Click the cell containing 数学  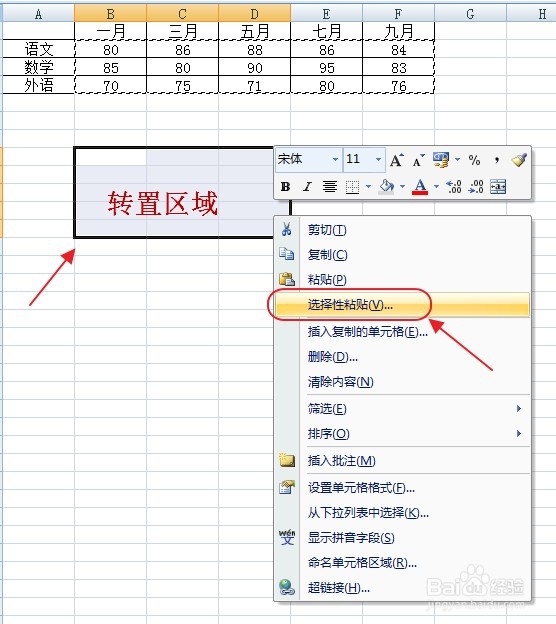38,67
